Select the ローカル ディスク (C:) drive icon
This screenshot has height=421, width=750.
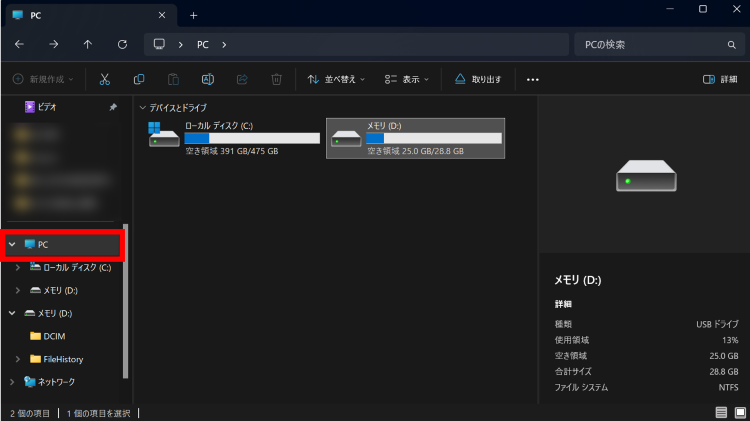coord(164,135)
